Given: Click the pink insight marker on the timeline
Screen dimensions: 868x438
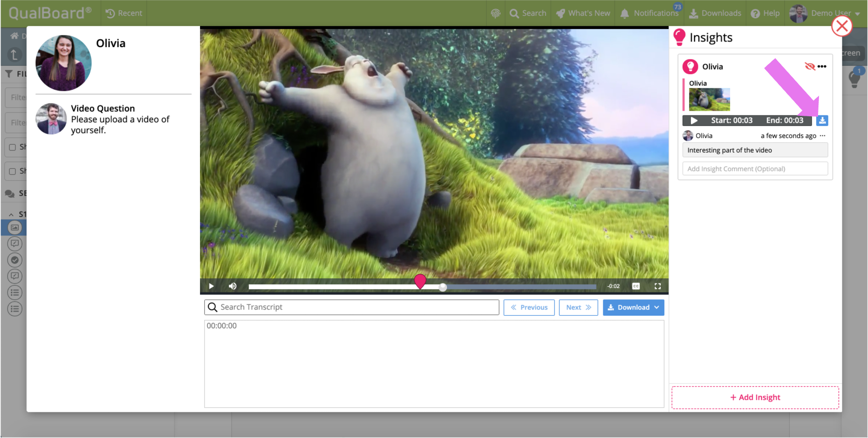Looking at the screenshot, I should (420, 281).
